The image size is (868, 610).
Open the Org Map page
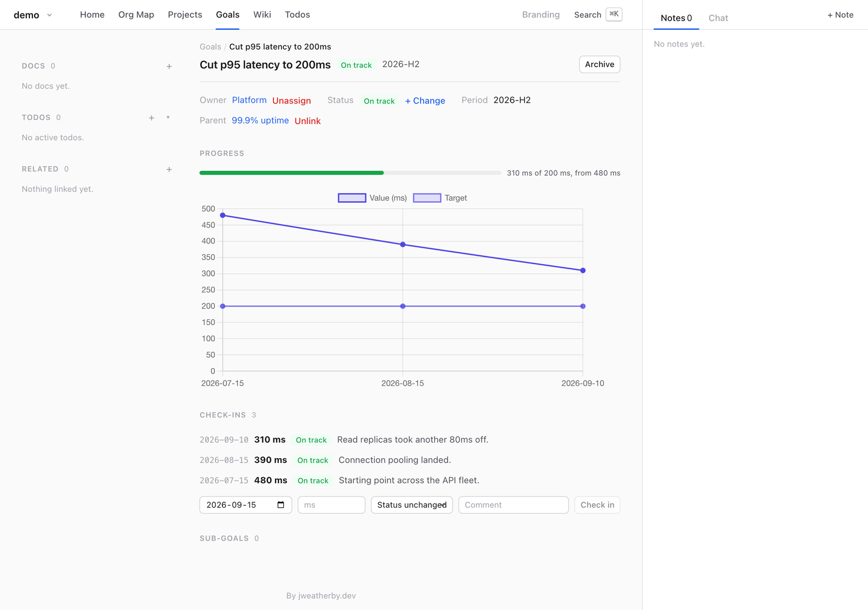pos(136,15)
